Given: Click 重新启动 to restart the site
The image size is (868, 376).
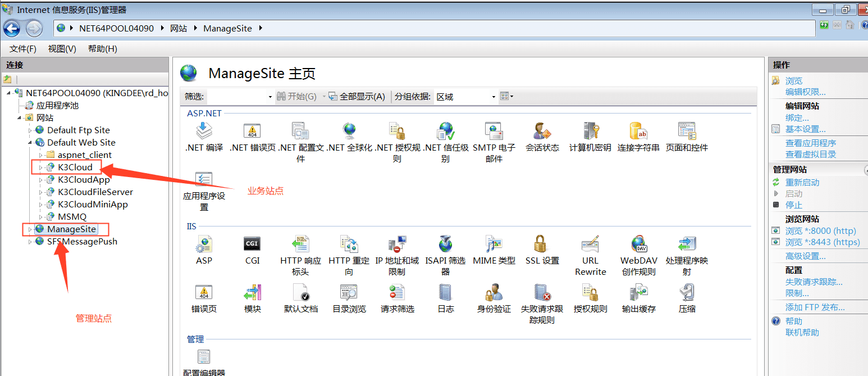Looking at the screenshot, I should [802, 183].
